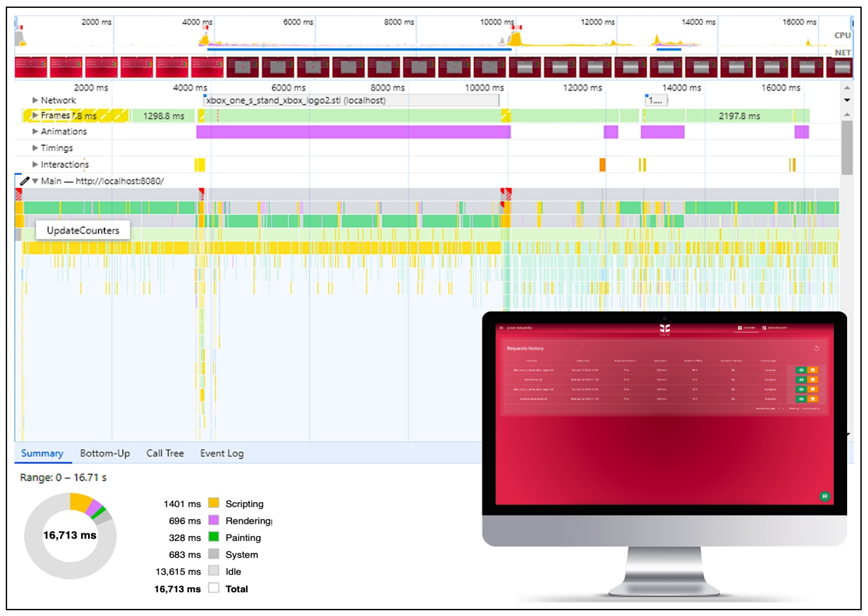View first request using green eye icon
Viewport: 868px width, 616px height.
(801, 370)
